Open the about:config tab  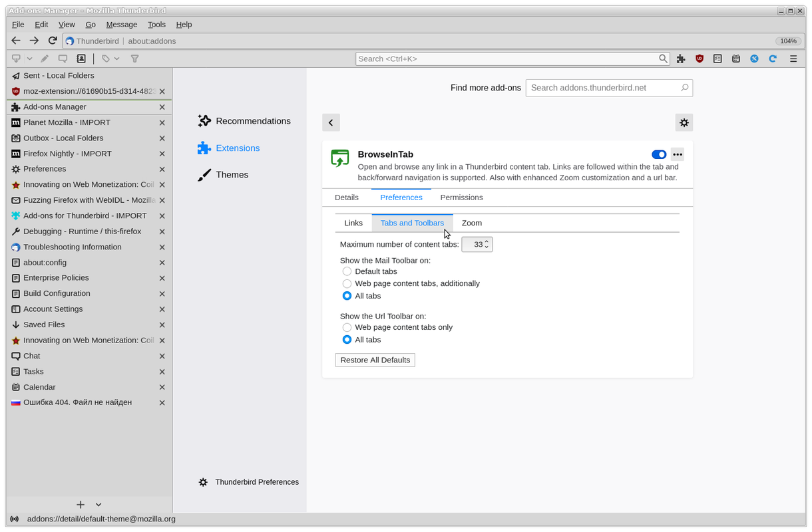89,263
